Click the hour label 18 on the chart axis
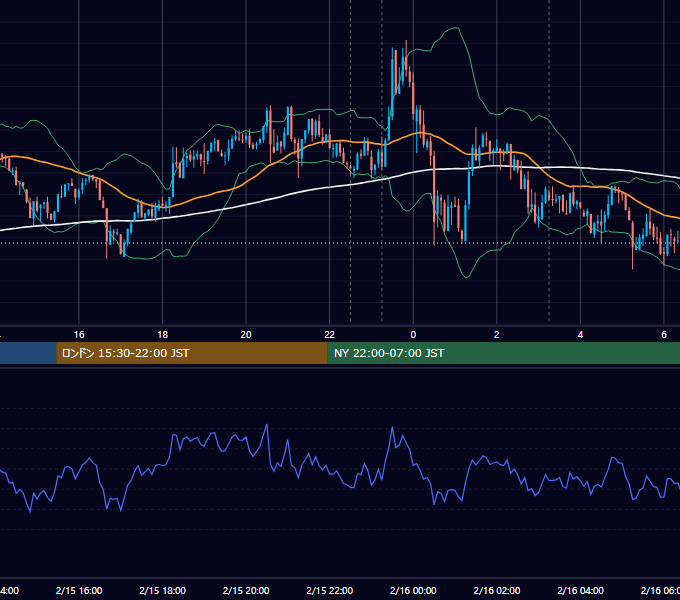The image size is (680, 600). click(x=163, y=335)
